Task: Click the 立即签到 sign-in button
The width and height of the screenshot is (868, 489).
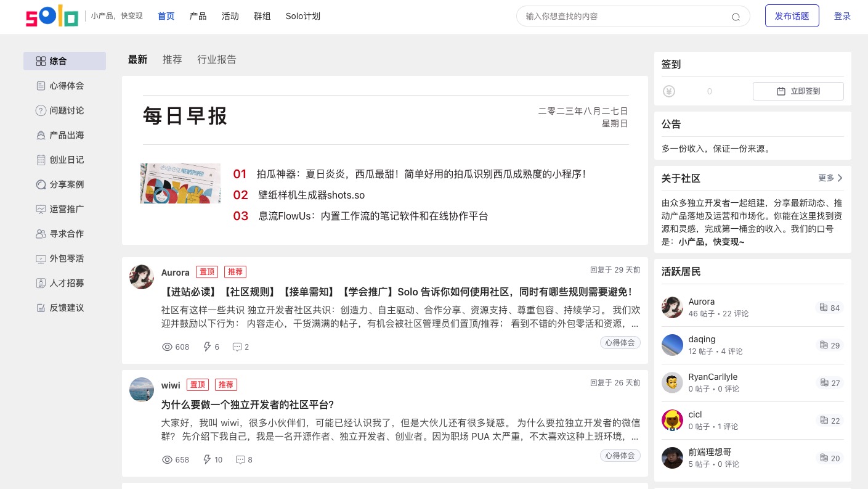Action: tap(798, 91)
